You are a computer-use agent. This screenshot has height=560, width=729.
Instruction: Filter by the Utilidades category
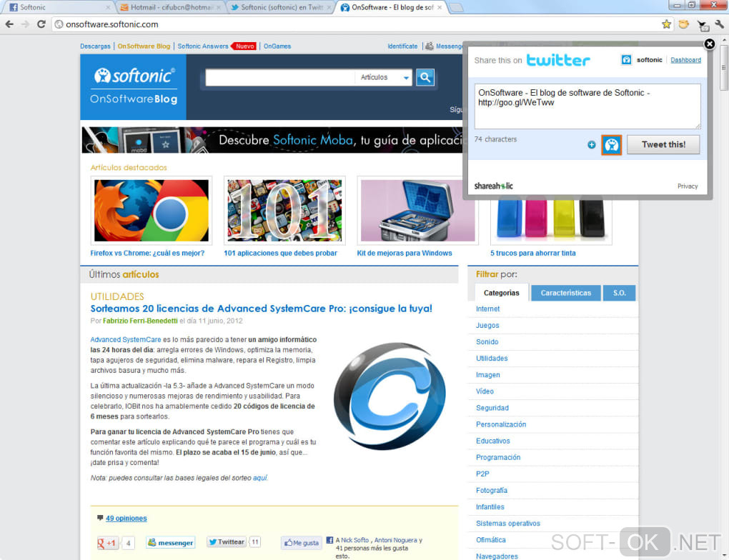pos(492,359)
